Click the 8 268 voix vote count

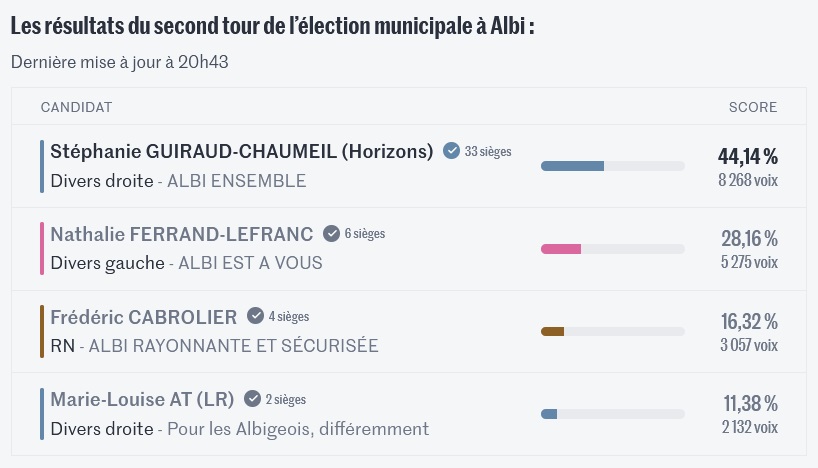[747, 180]
